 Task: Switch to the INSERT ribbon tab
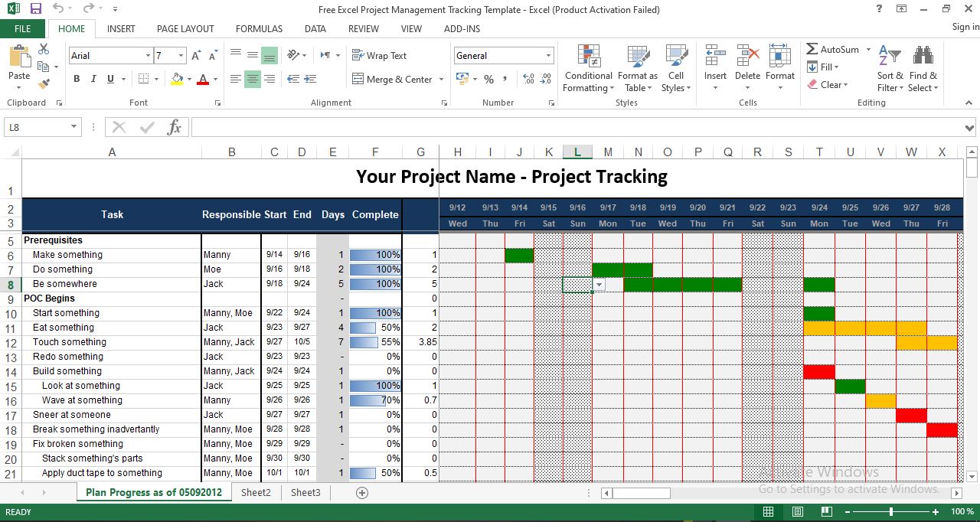(x=121, y=29)
